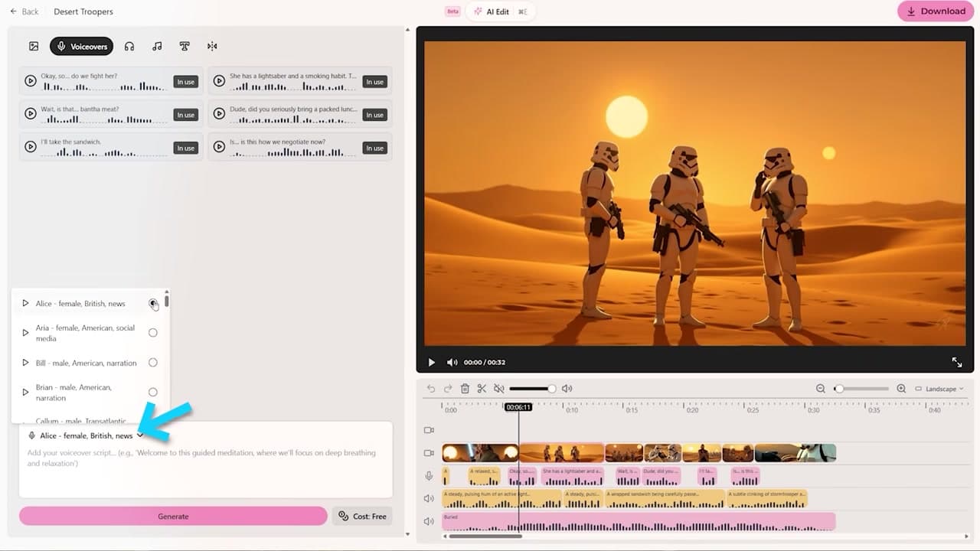Mute audio with crossed speaker icon
This screenshot has height=551, width=980.
coord(499,389)
